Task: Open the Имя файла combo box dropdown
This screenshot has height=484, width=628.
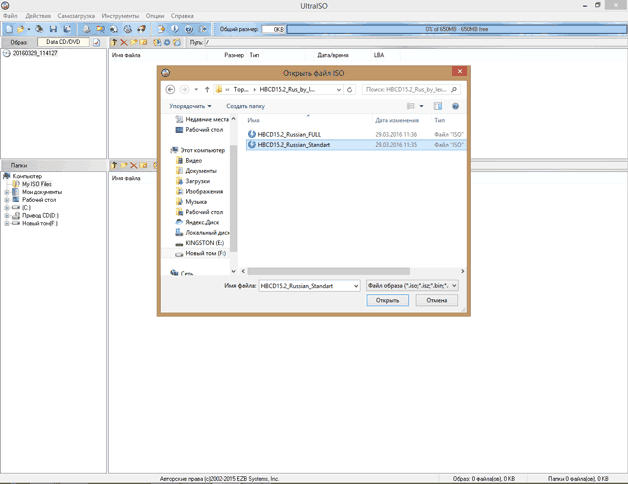Action: tap(356, 286)
